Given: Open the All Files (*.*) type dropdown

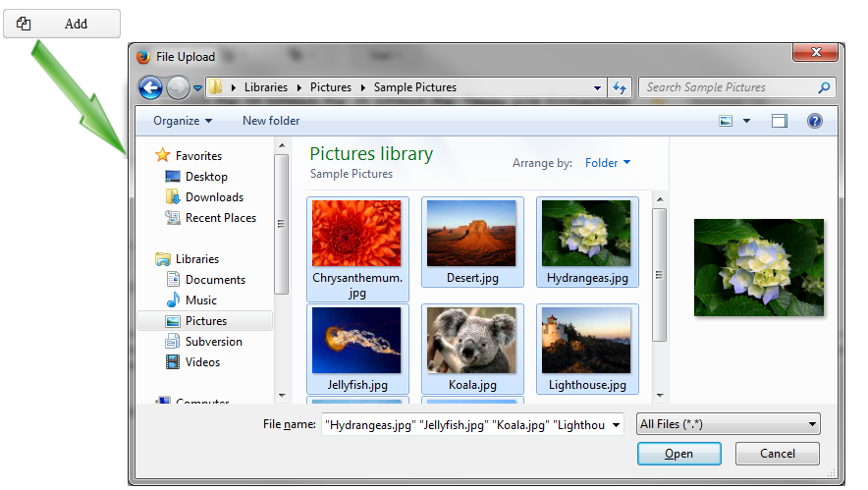Looking at the screenshot, I should tap(729, 424).
